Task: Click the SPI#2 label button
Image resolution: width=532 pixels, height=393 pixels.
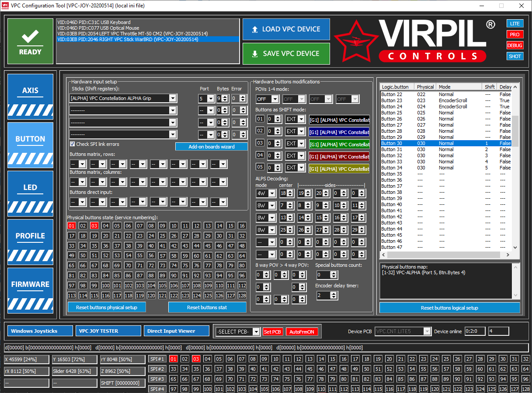Action: coord(156,369)
